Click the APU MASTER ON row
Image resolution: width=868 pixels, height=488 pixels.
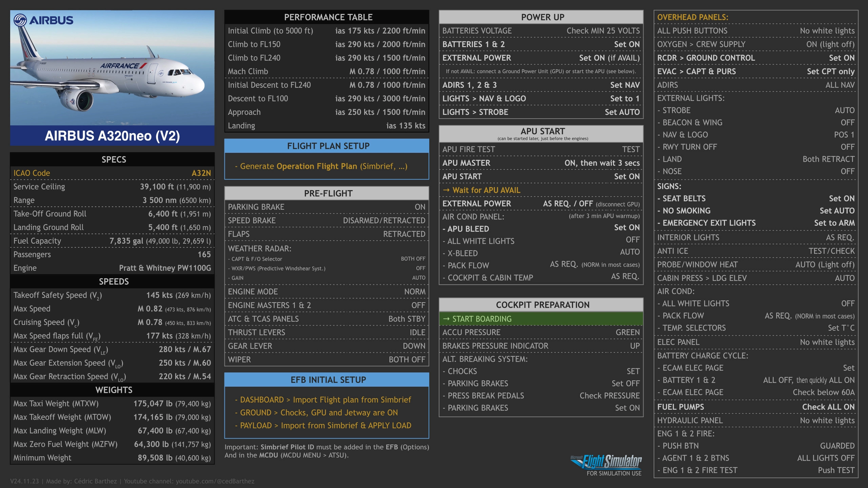[541, 163]
